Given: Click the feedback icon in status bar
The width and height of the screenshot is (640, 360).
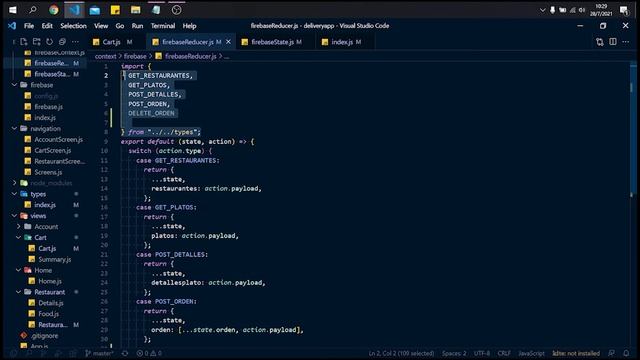Looking at the screenshot, I should point(611,353).
